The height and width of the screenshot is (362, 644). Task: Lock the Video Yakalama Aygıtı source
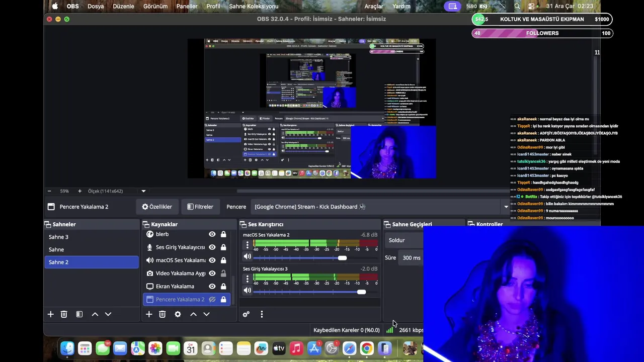223,274
